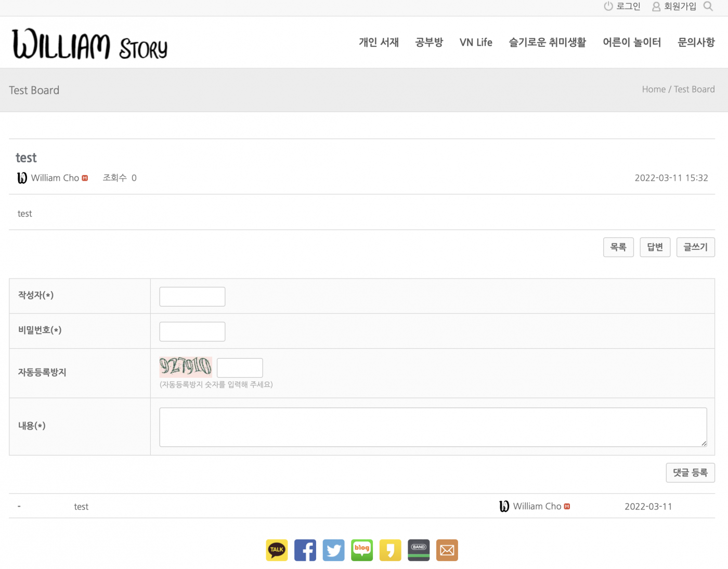Open 공부방 menu
The width and height of the screenshot is (728, 569).
(x=429, y=42)
